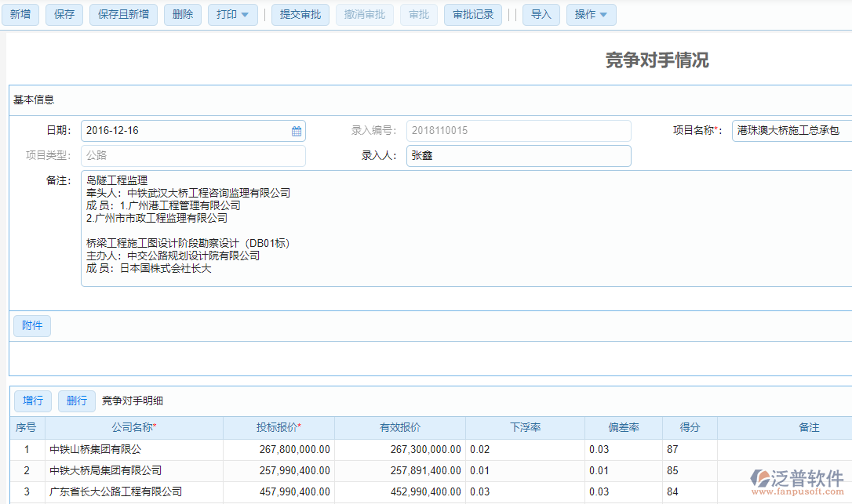The width and height of the screenshot is (852, 504).
Task: Delete a row with 删行
Action: click(77, 401)
